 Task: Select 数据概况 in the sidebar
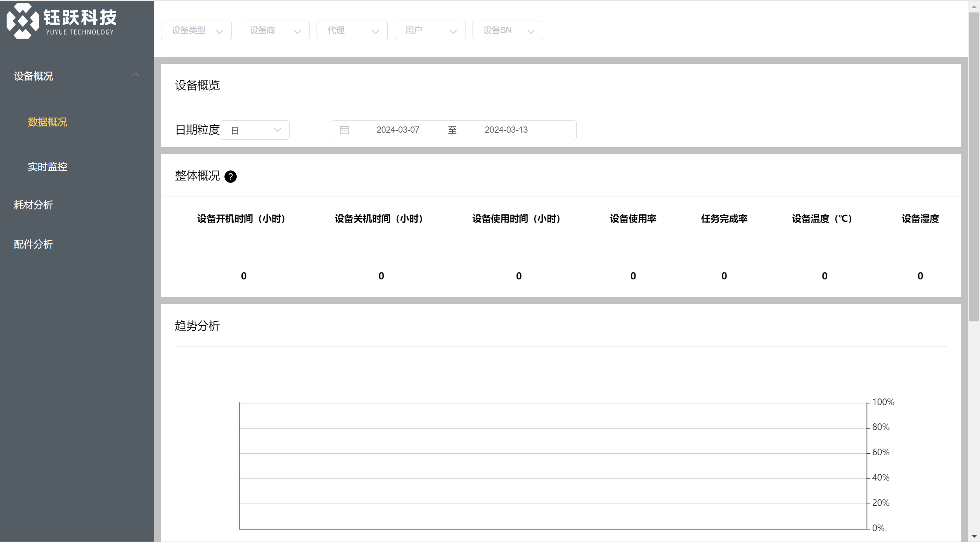pos(47,122)
